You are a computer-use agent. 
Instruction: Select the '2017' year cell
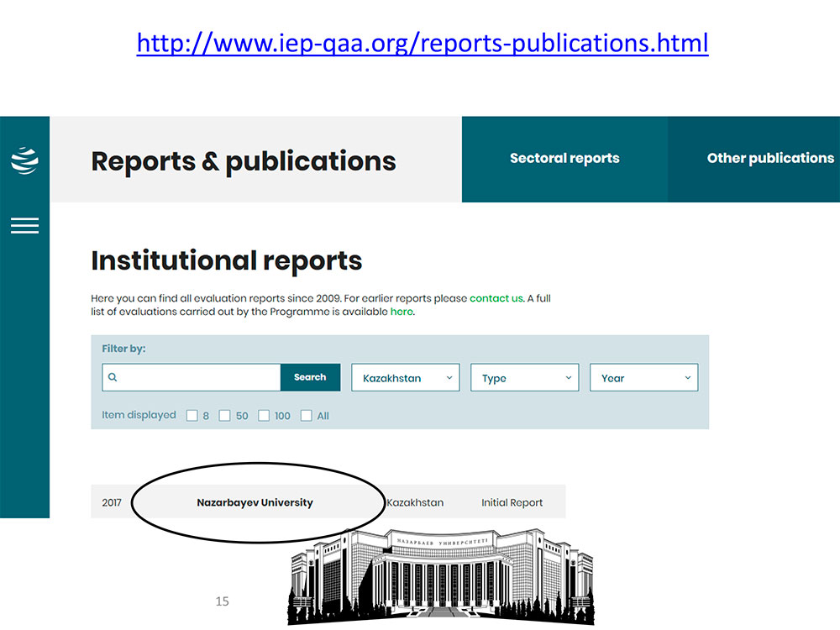coord(112,502)
